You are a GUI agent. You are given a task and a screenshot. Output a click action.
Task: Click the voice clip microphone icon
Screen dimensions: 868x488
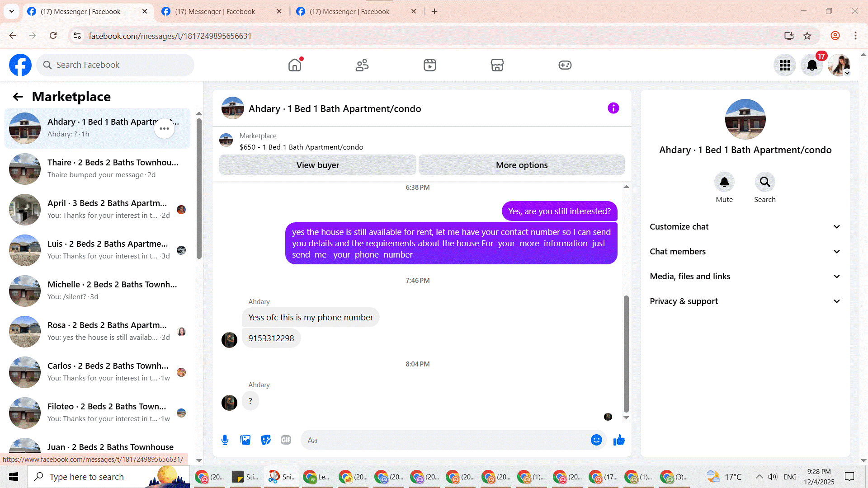pos(225,440)
